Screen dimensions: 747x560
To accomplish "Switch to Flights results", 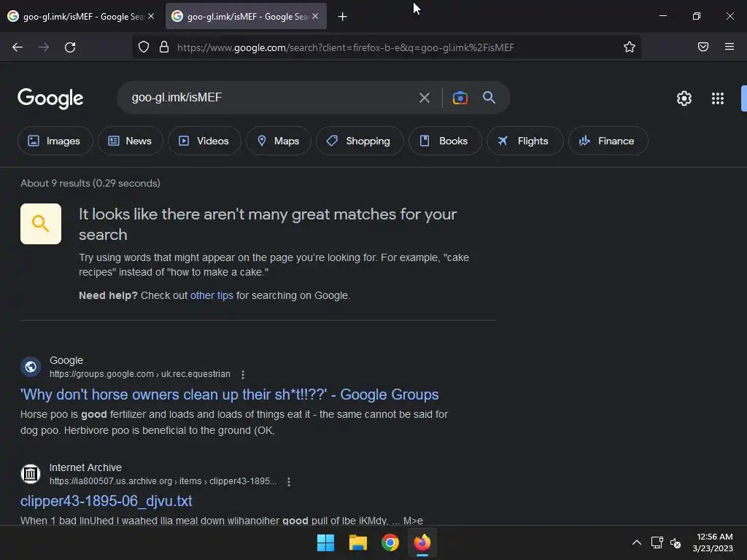I will click(x=525, y=141).
